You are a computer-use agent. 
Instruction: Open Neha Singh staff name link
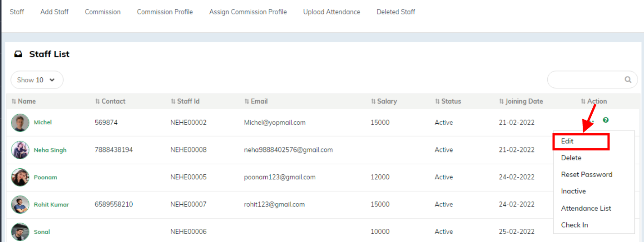(50, 150)
